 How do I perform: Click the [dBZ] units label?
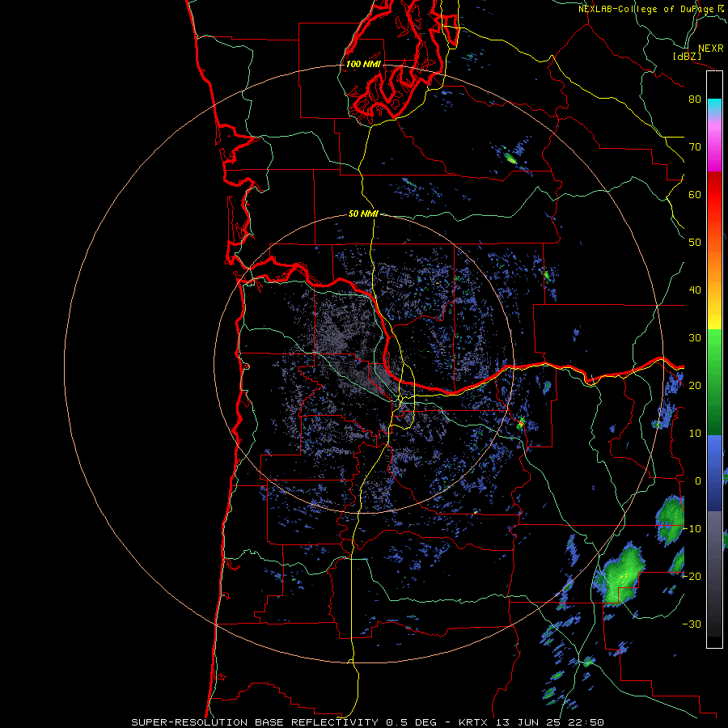tap(687, 57)
